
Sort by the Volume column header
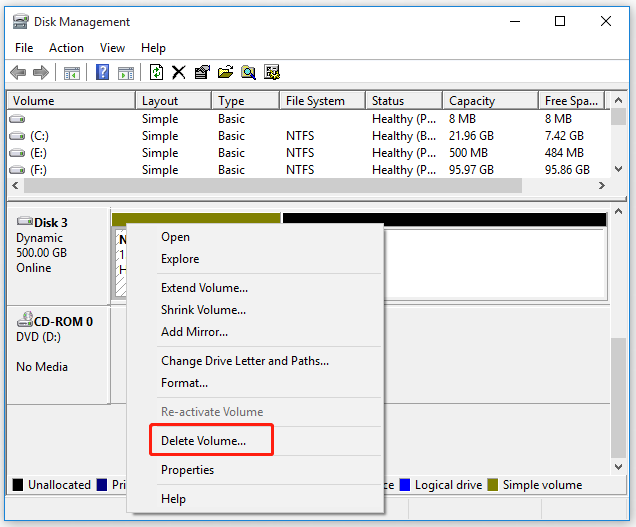pyautogui.click(x=71, y=101)
